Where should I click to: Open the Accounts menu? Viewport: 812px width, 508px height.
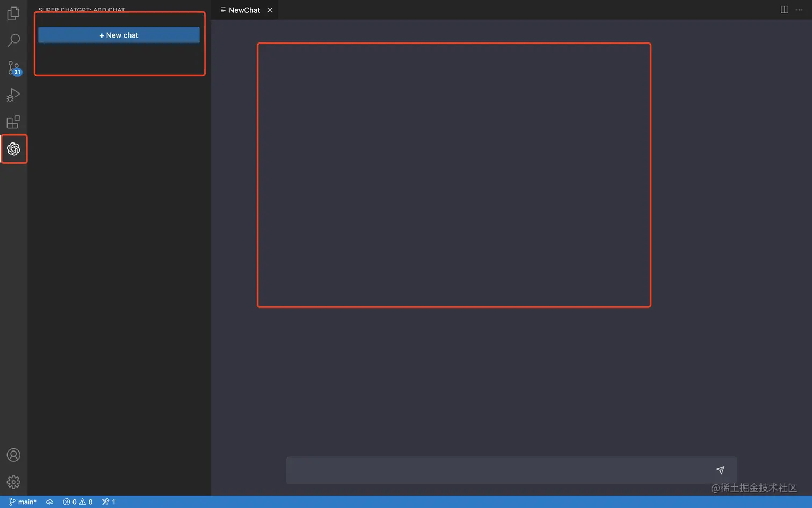point(13,455)
